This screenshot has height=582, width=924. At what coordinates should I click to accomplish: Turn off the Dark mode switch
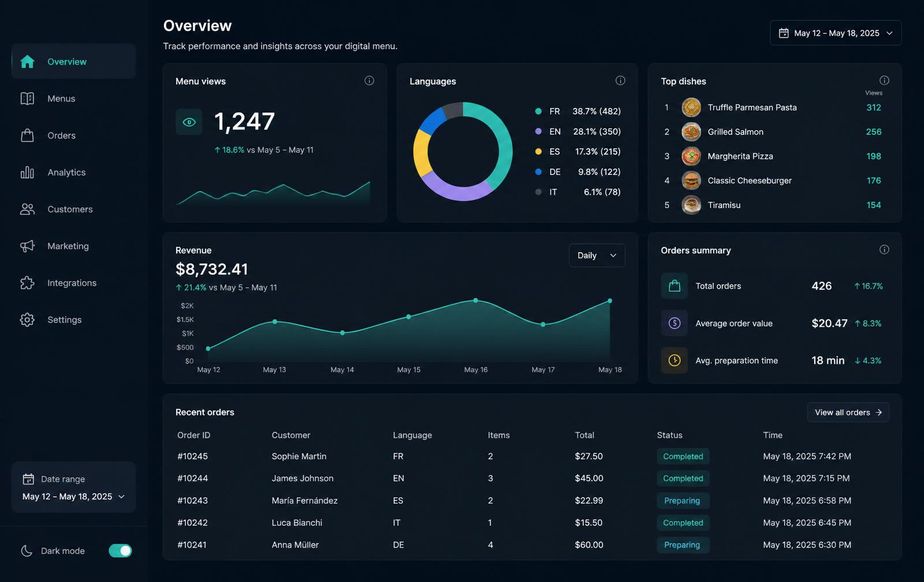click(120, 551)
